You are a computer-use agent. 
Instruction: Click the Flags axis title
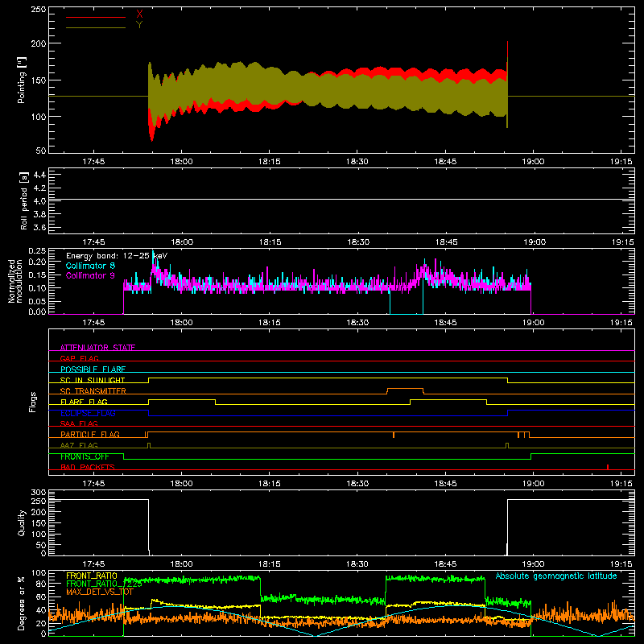click(32, 402)
